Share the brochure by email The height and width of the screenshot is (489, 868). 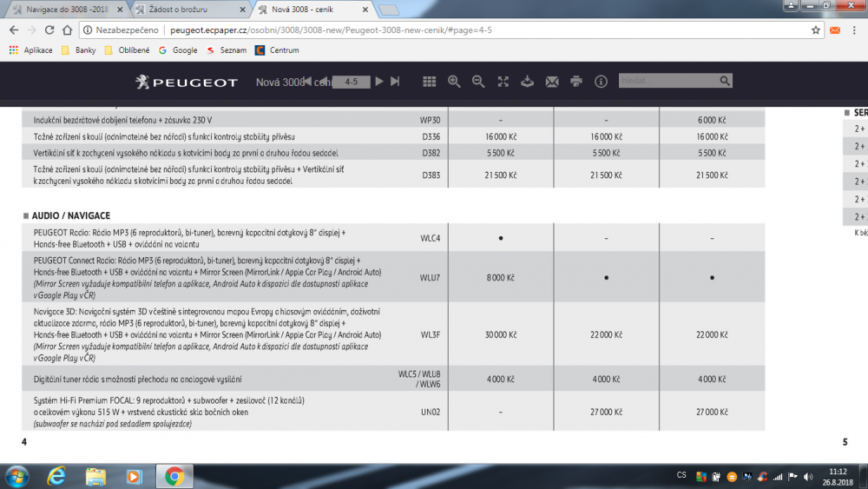[x=552, y=82]
